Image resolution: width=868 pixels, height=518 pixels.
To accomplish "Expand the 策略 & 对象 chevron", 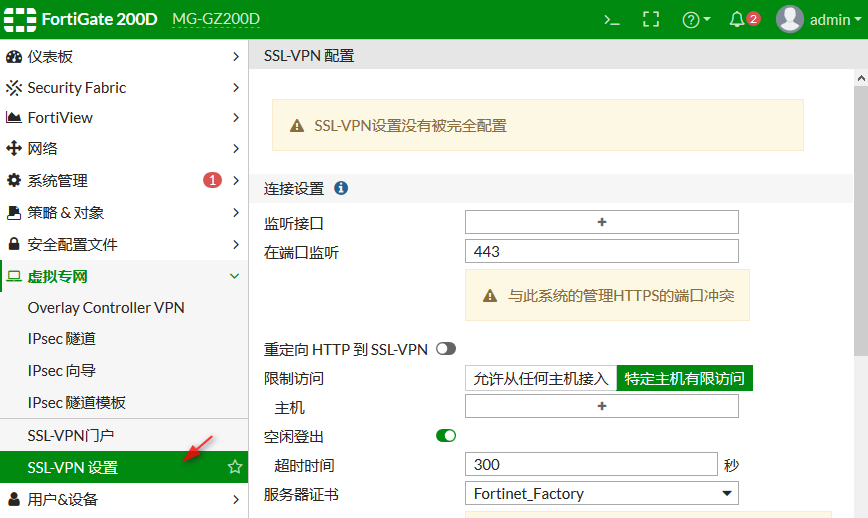I will (x=236, y=213).
